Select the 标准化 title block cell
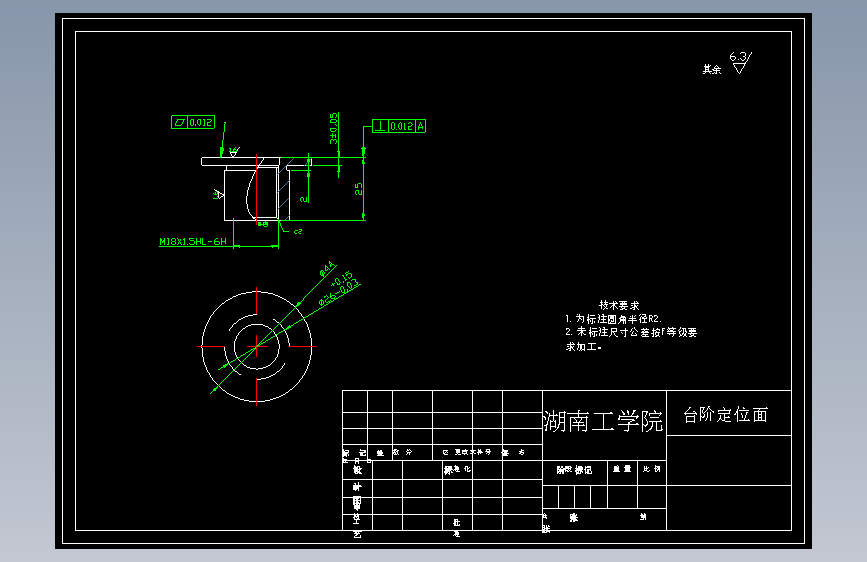The image size is (867, 562). point(457,469)
